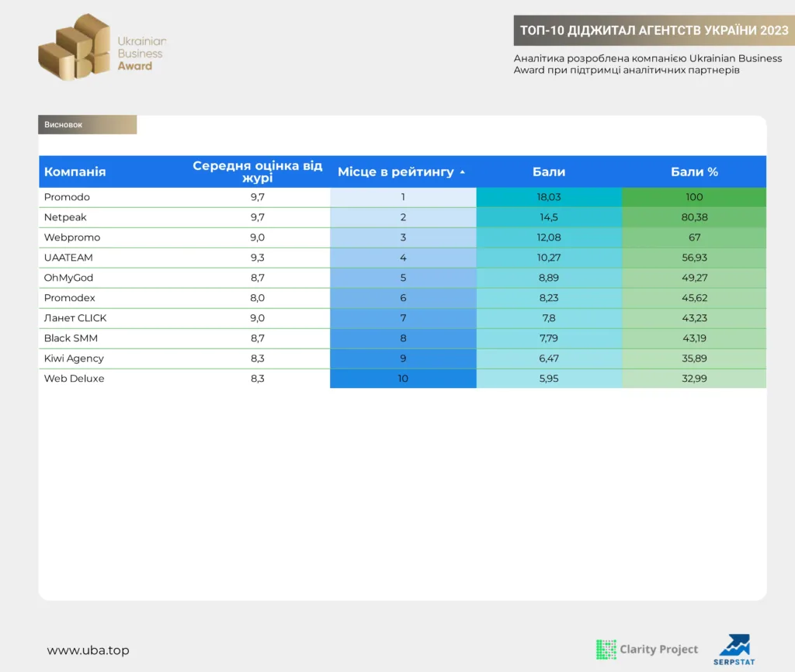Click the Web Deluxe company name
Screen dimensions: 795x672
[x=74, y=379]
